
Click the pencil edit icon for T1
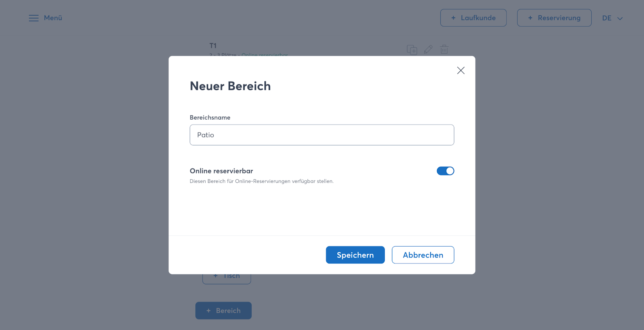click(x=428, y=50)
